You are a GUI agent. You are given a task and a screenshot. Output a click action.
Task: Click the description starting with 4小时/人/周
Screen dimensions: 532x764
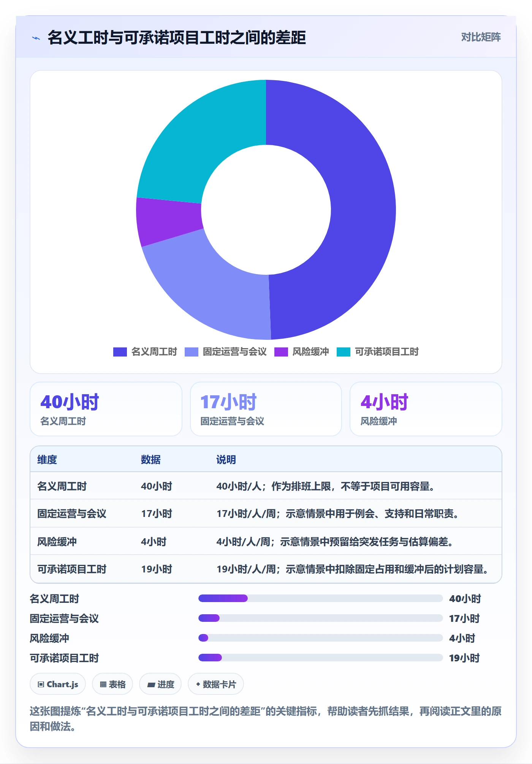(x=335, y=542)
